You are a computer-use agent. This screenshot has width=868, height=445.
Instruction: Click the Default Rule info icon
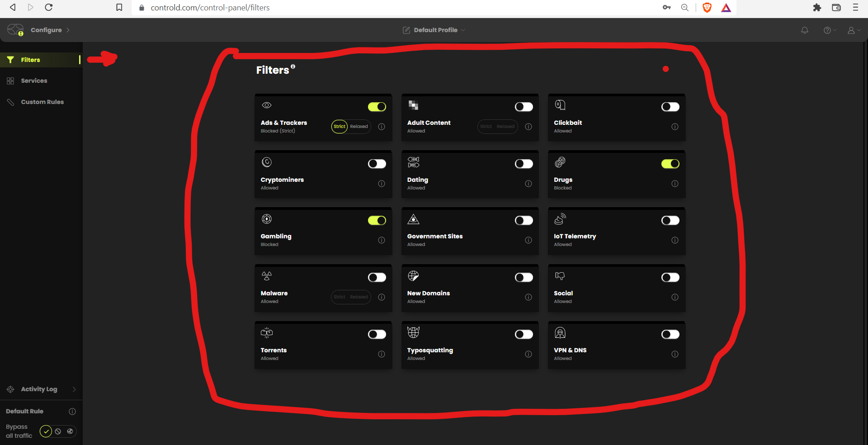pos(72,412)
